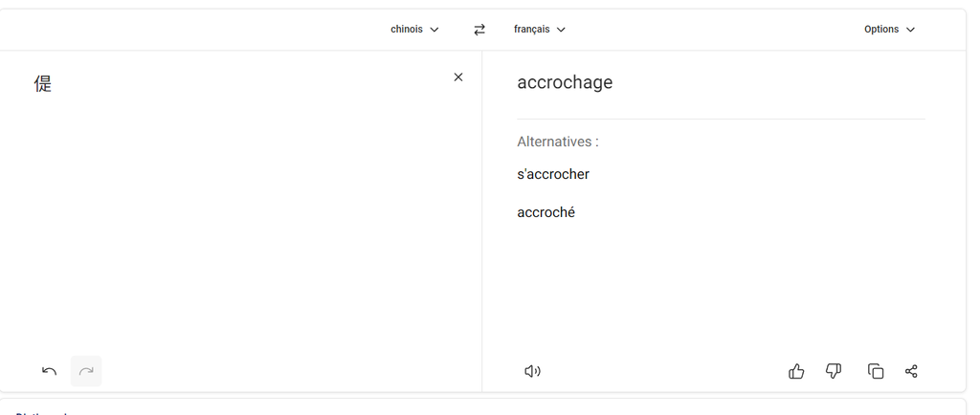Click the chevron arrow next to français

coord(561,30)
